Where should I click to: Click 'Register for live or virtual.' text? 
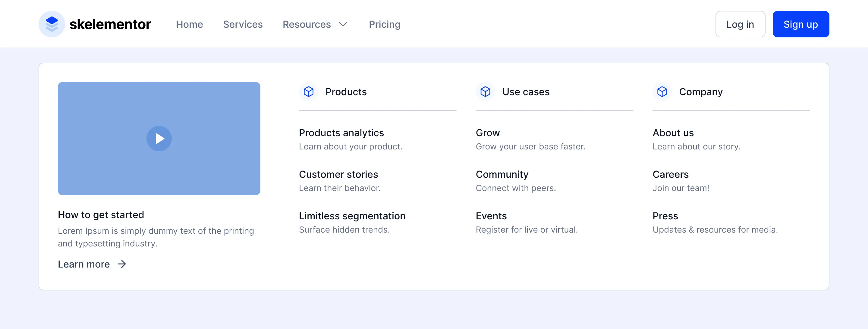(x=527, y=229)
